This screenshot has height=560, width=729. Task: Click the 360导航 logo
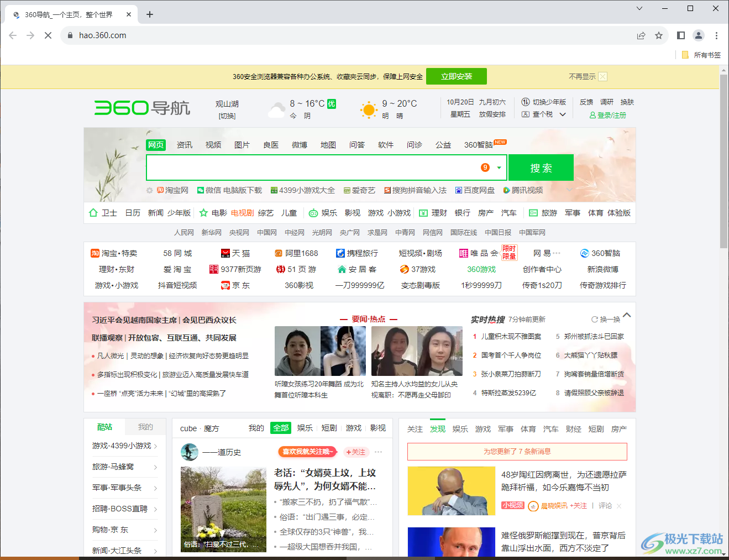(x=142, y=107)
